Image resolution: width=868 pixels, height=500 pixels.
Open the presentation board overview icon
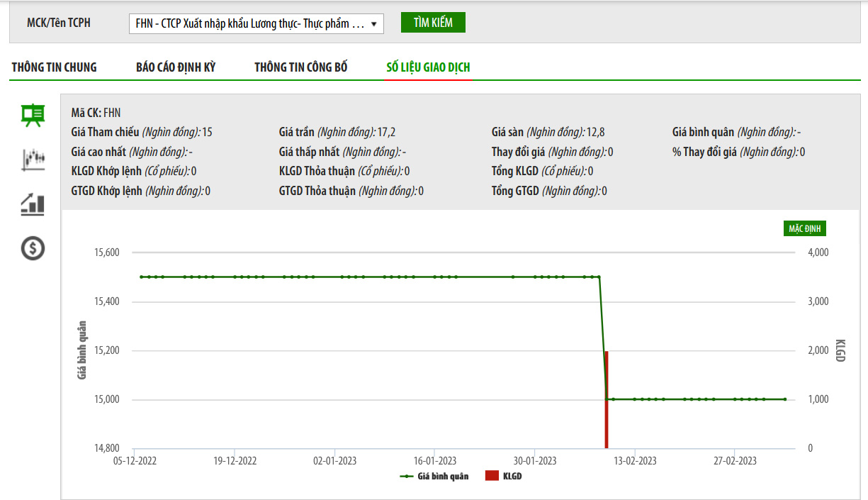(x=33, y=115)
